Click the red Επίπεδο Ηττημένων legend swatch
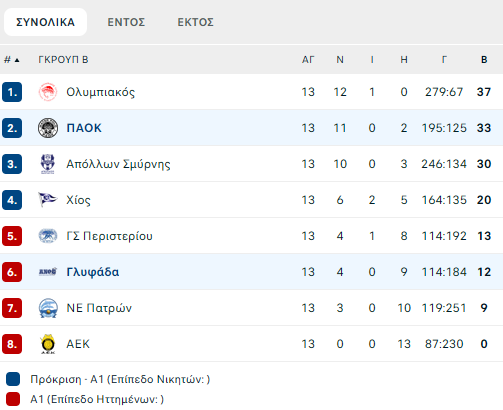503x410 pixels. 13,399
